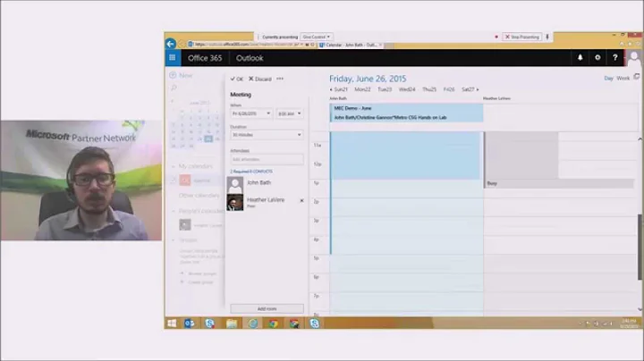Select Thu25 in the week strip
This screenshot has width=644, height=361.
[429, 89]
